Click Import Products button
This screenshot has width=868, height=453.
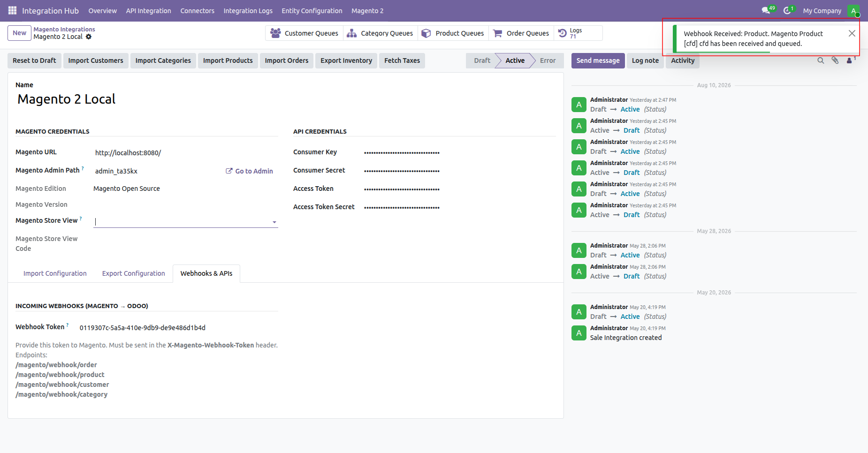[228, 60]
